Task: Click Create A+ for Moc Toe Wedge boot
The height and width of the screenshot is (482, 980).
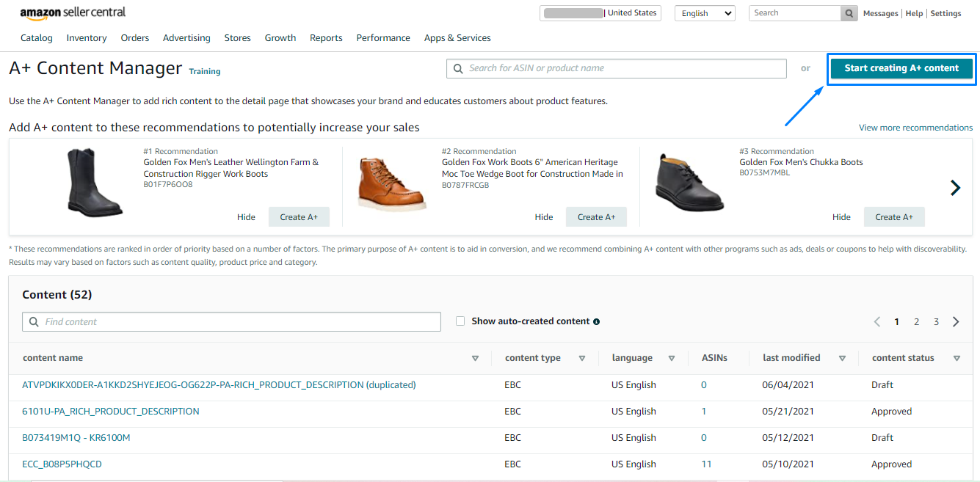Action: tap(596, 217)
